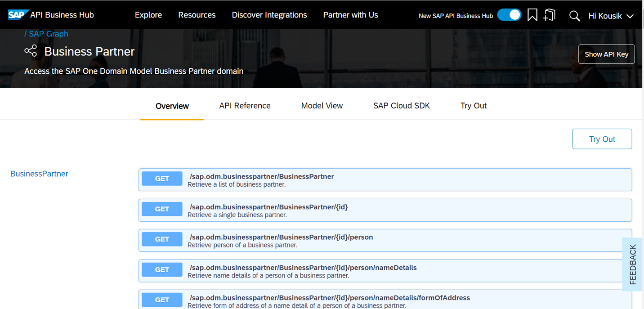Click the outlined Try Out button
The width and height of the screenshot is (644, 309).
[602, 139]
